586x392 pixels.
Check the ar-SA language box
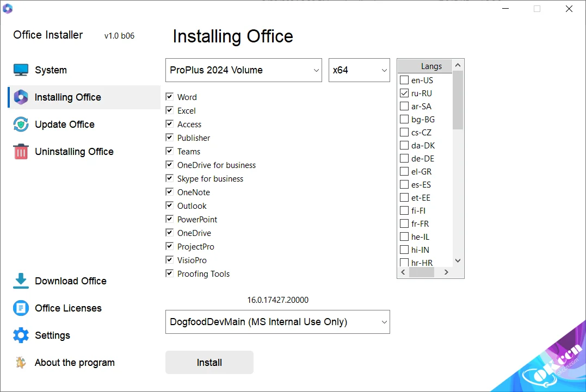coord(404,106)
